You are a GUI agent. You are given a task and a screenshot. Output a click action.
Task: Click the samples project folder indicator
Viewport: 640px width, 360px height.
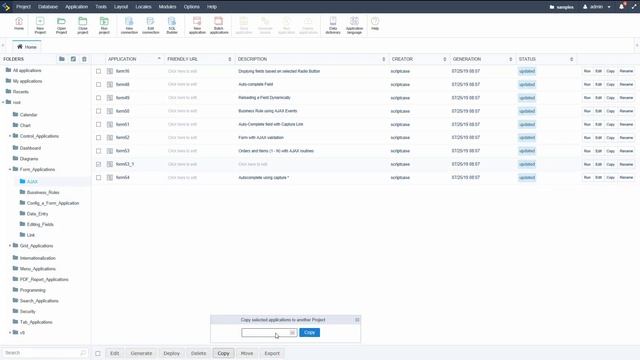562,7
